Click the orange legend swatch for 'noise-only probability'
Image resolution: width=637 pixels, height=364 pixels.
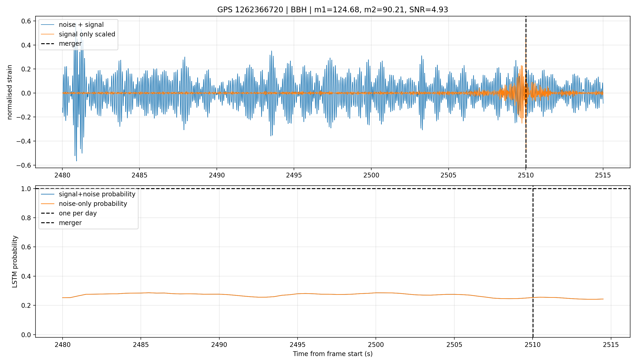48,204
